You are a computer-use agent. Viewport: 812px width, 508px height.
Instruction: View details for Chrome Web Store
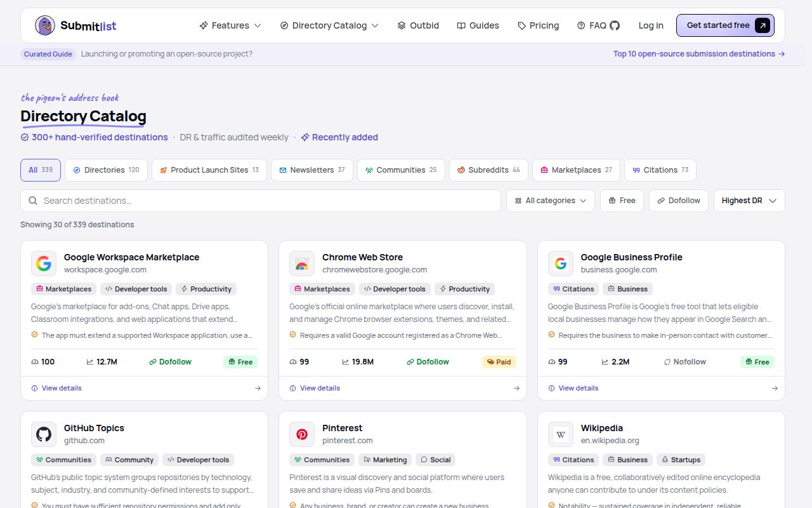(x=315, y=388)
